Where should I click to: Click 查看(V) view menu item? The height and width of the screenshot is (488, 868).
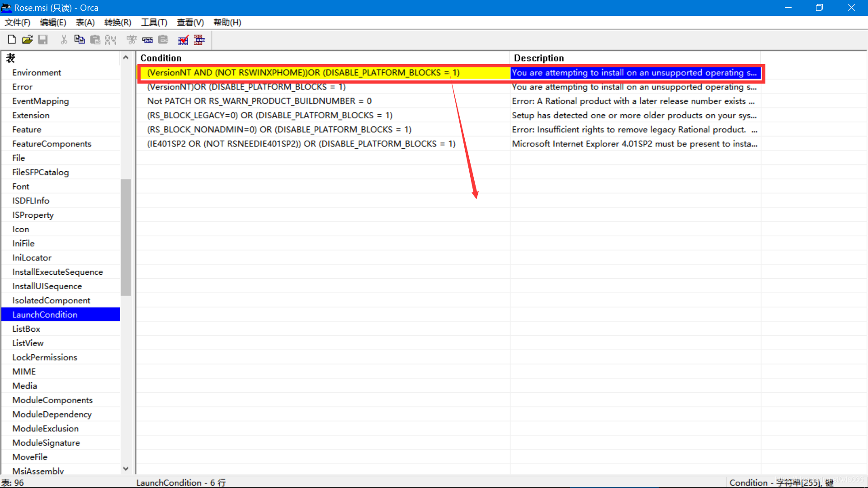click(x=189, y=23)
